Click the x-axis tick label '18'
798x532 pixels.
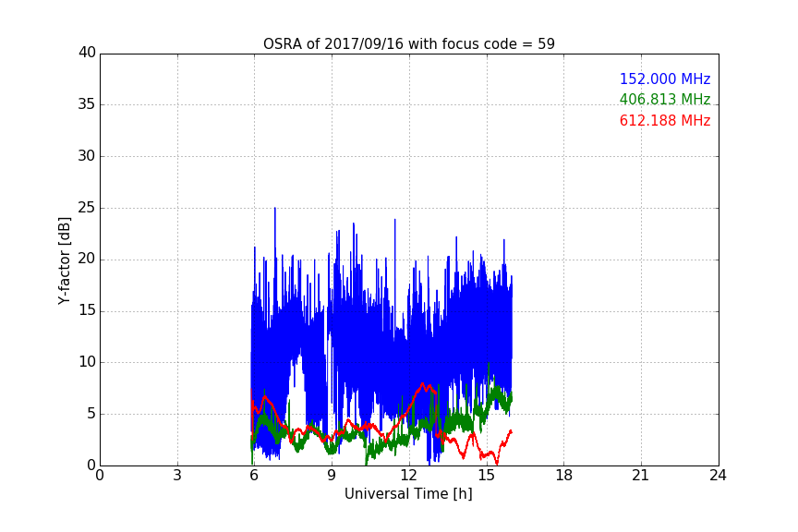point(564,476)
